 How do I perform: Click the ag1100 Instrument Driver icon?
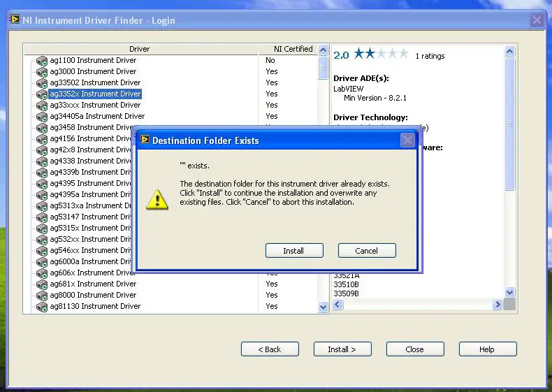pyautogui.click(x=42, y=61)
